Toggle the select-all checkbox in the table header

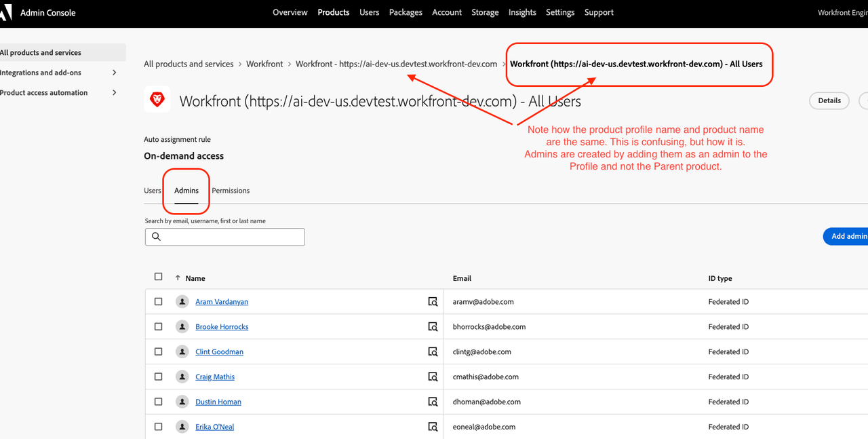pyautogui.click(x=159, y=277)
